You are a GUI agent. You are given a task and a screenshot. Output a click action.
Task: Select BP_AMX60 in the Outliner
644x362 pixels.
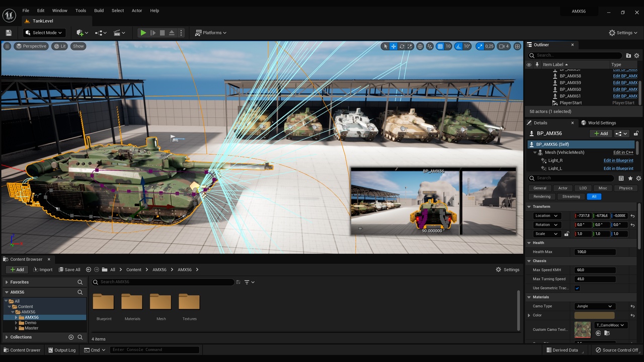(x=570, y=89)
